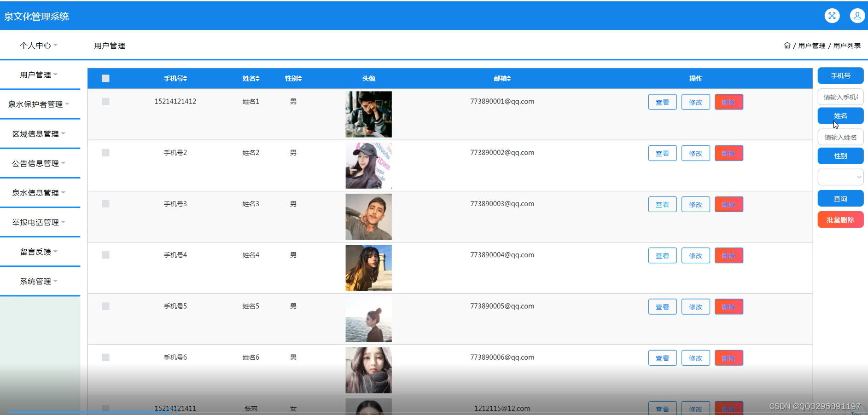Open avatar thumbnail of 姓名5
This screenshot has width=868, height=415.
pyautogui.click(x=368, y=319)
